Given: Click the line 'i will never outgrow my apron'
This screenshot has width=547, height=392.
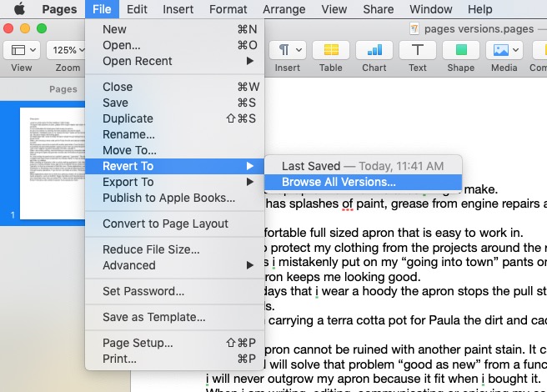Looking at the screenshot, I should (374, 379).
